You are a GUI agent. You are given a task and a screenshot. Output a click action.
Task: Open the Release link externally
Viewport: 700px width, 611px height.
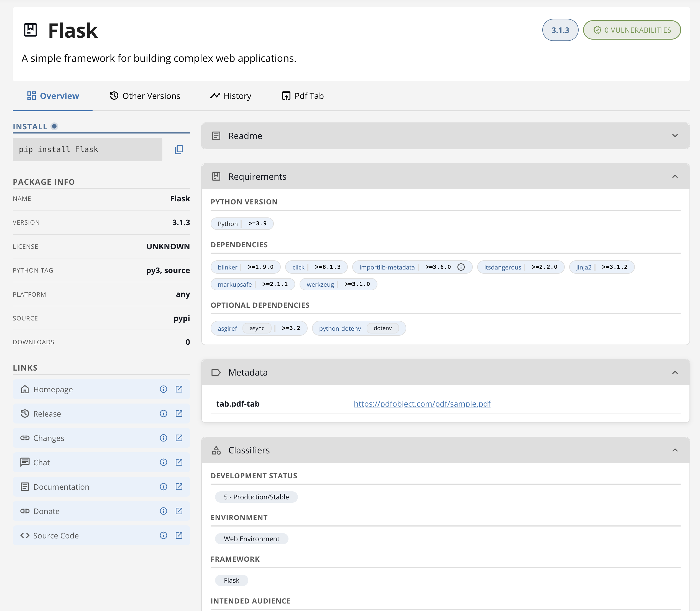pyautogui.click(x=179, y=414)
